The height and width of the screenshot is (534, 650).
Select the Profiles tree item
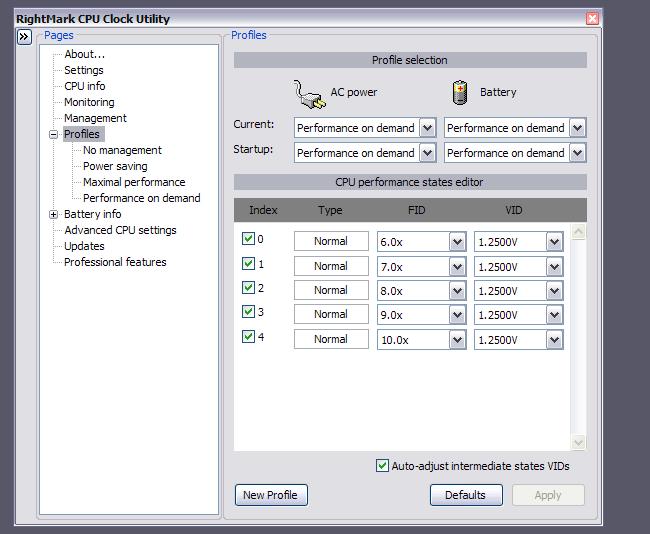pos(82,134)
